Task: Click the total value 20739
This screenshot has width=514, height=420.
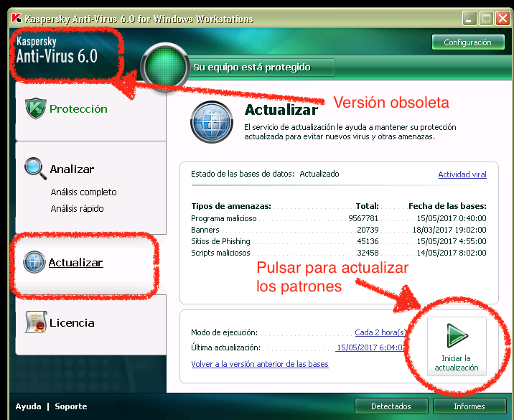Action: coord(368,230)
